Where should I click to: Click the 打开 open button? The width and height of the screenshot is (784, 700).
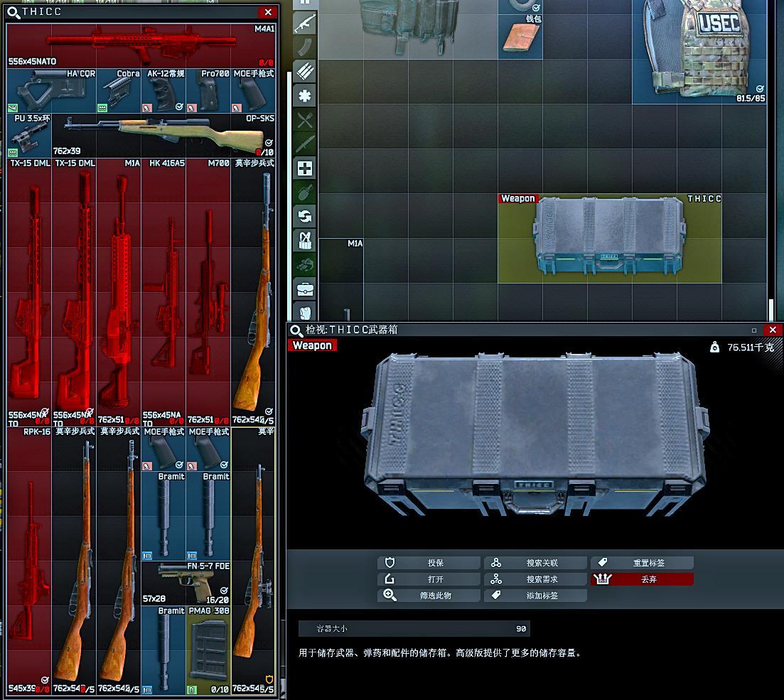[429, 579]
